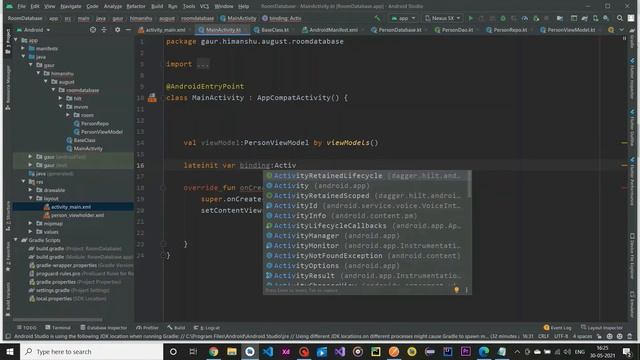Click the gutter icon beside class MainActivity
The image size is (640, 360).
coord(152,98)
